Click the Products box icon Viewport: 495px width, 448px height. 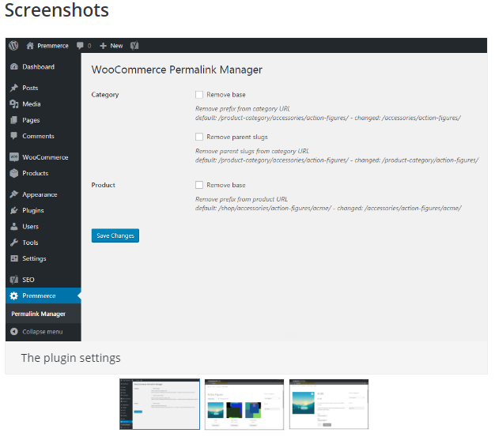click(14, 173)
